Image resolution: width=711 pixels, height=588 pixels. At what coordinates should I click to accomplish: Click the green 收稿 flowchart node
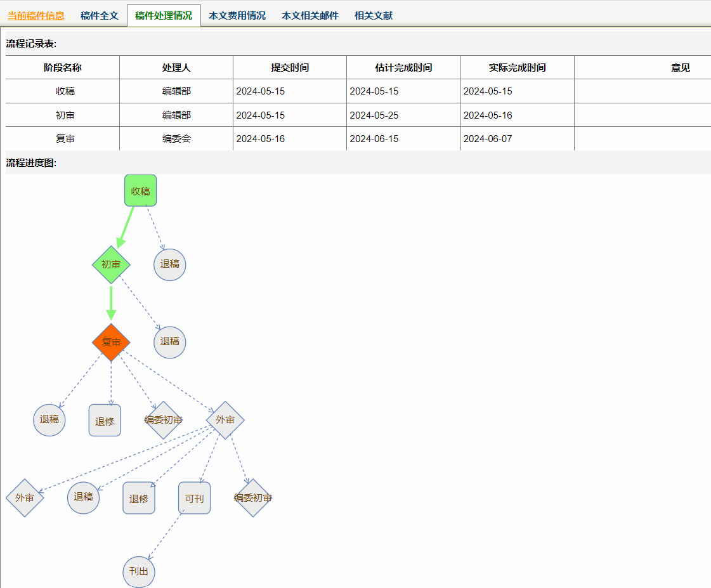(x=140, y=191)
